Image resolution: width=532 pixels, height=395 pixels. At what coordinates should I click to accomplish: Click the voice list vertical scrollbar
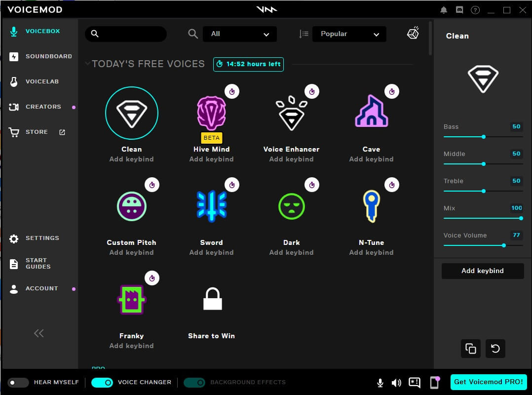[x=430, y=39]
